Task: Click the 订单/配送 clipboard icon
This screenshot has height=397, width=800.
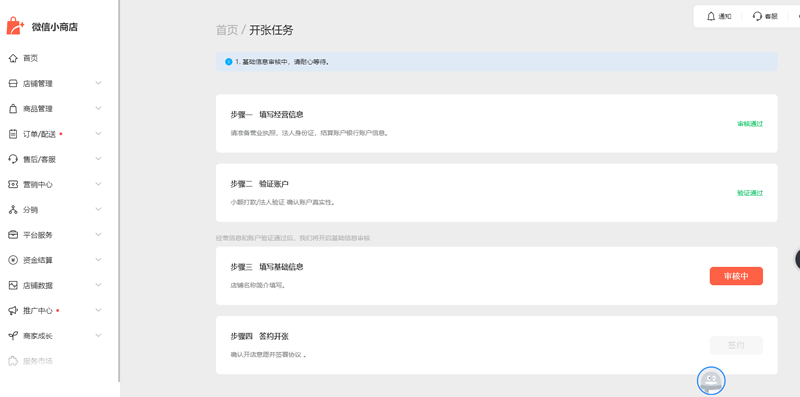Action: point(13,134)
